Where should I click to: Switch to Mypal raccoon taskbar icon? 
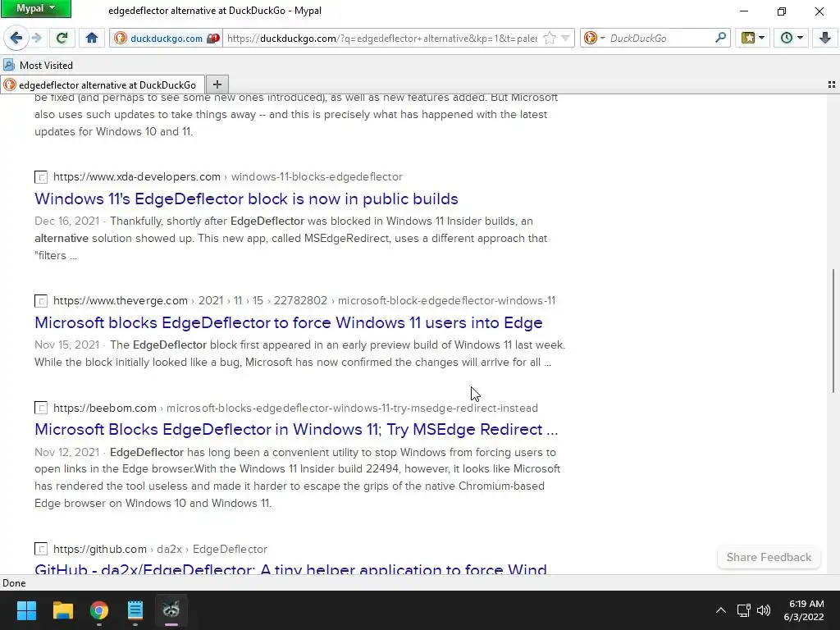171,610
